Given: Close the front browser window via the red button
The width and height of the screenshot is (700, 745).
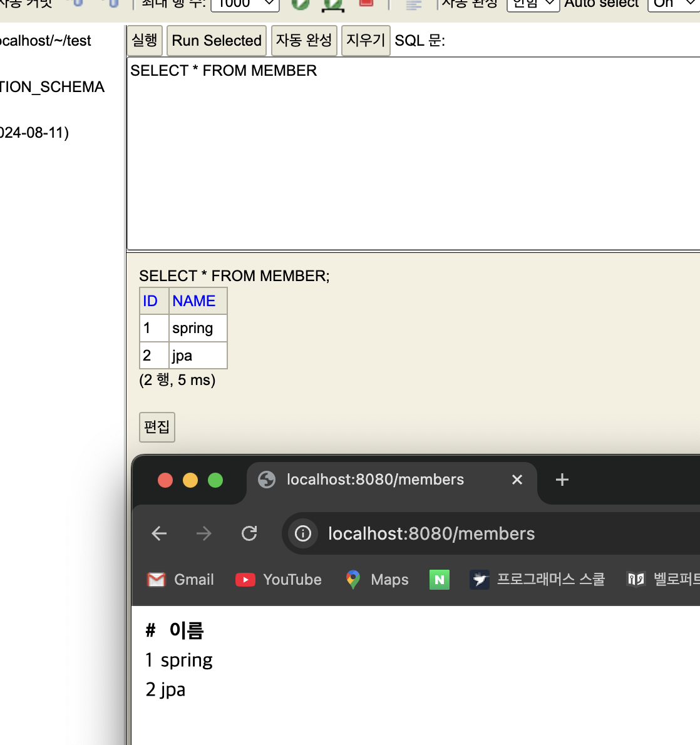Looking at the screenshot, I should [x=165, y=480].
